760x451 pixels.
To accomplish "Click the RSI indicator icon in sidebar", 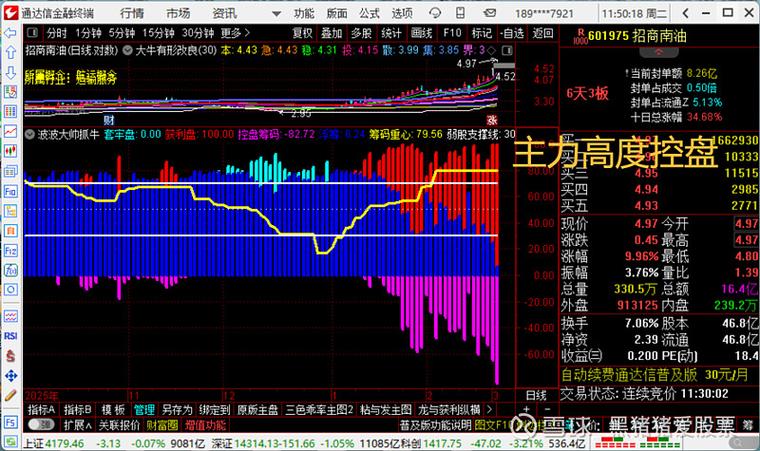I will pyautogui.click(x=9, y=336).
